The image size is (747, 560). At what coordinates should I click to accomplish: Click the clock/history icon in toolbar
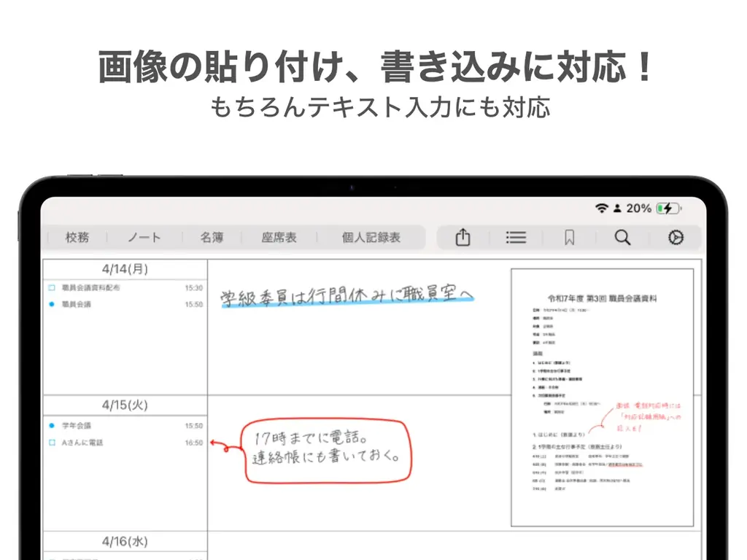tap(676, 238)
